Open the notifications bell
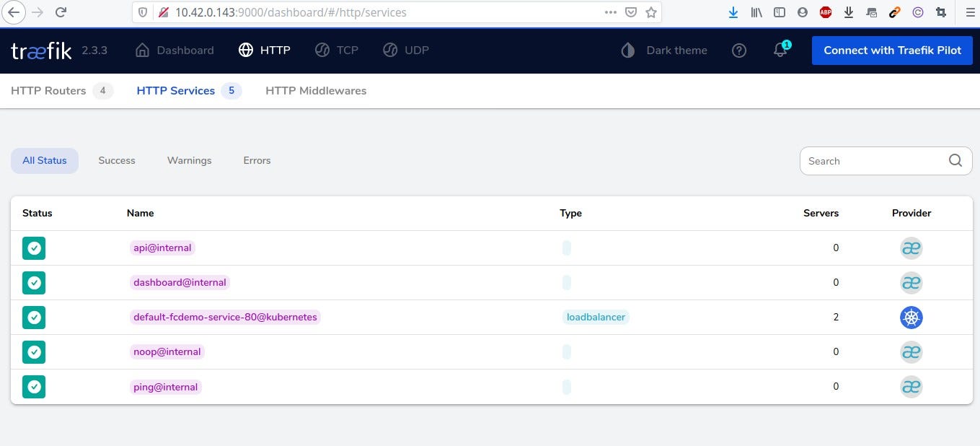The width and height of the screenshot is (980, 446). pyautogui.click(x=780, y=51)
